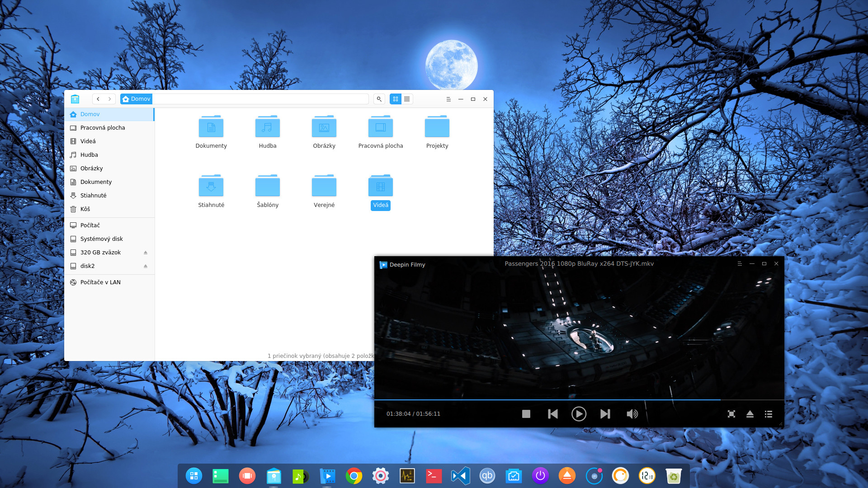Click the empty address bar field
The height and width of the screenshot is (488, 868).
[260, 99]
